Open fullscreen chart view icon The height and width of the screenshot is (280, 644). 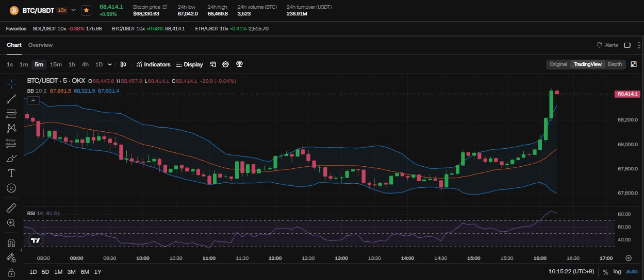pyautogui.click(x=634, y=64)
